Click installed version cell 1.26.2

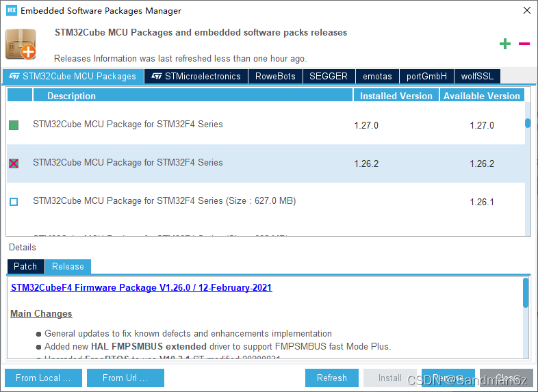[366, 164]
